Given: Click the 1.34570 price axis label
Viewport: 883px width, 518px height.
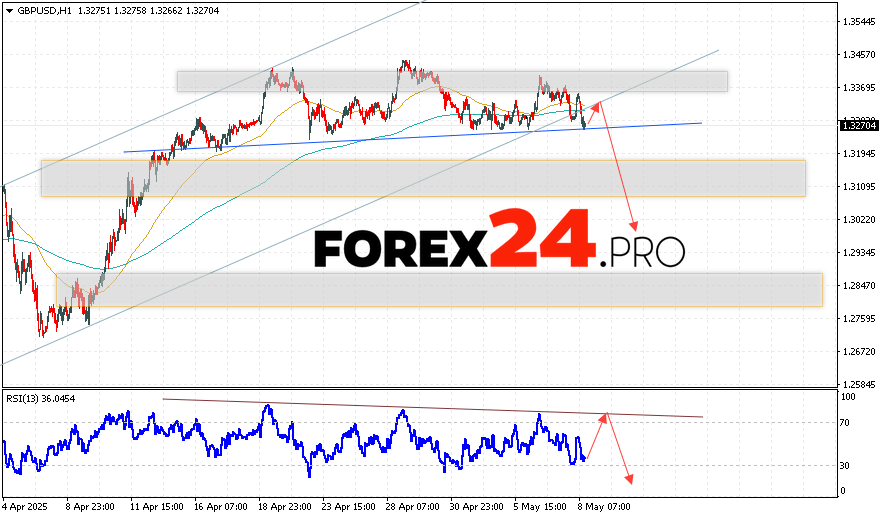Looking at the screenshot, I should point(859,55).
